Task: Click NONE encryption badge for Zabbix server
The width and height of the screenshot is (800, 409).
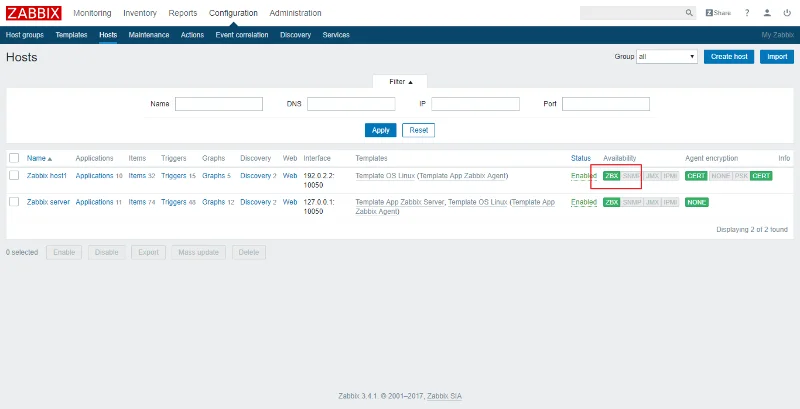Action: point(696,202)
